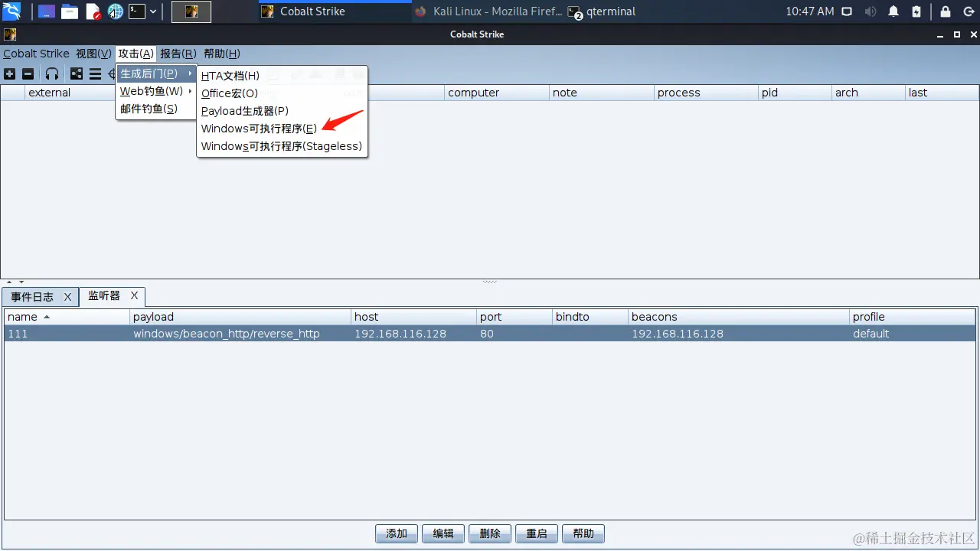Open the 视图(V) menu
This screenshot has height=551, width=980.
pos(93,54)
